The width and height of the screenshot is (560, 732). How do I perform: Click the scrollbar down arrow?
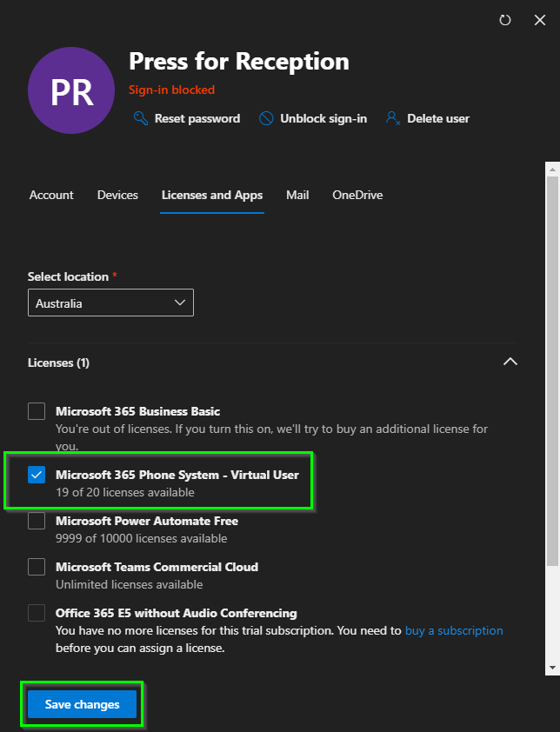coord(552,668)
